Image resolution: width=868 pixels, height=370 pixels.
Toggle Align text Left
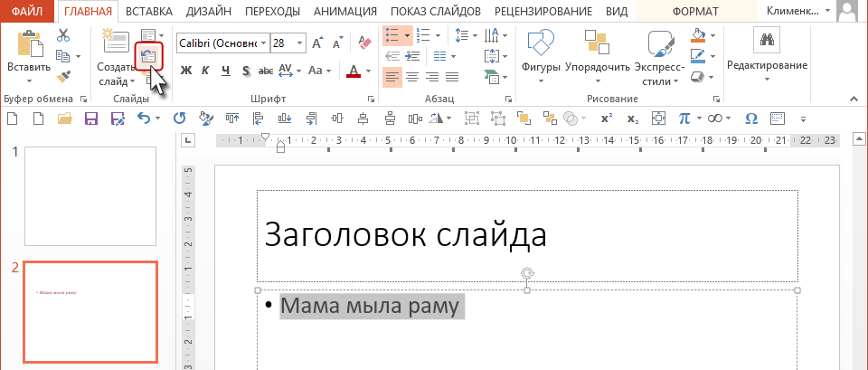click(392, 77)
